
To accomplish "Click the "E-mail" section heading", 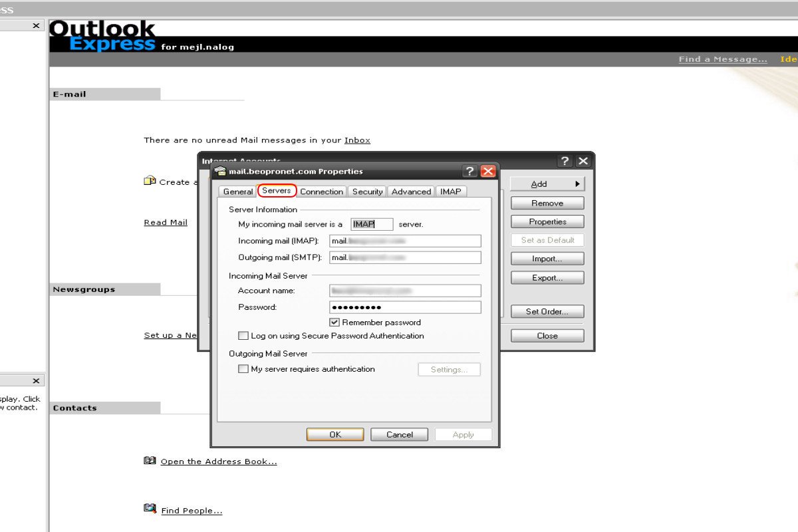I will (x=70, y=94).
